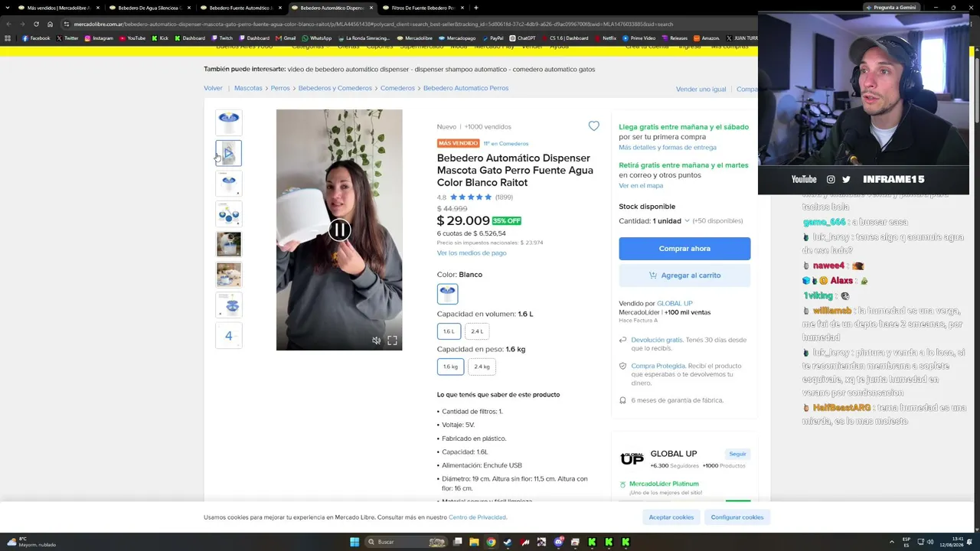Open the Perros breadcrumb

[280, 88]
